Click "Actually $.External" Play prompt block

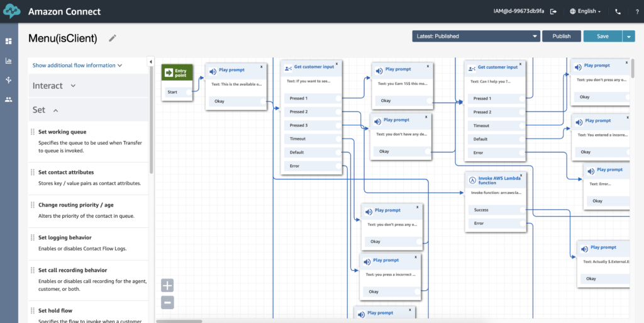(603, 264)
